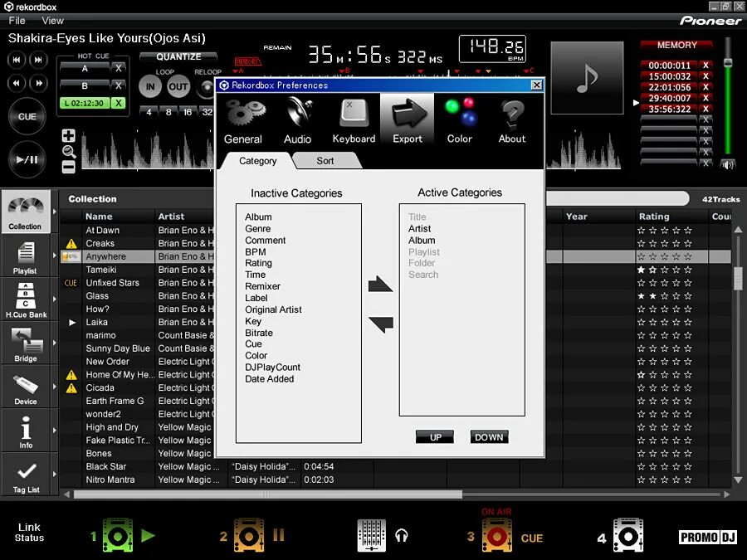
Task: Click the mixer icon in link status bar
Action: click(372, 536)
